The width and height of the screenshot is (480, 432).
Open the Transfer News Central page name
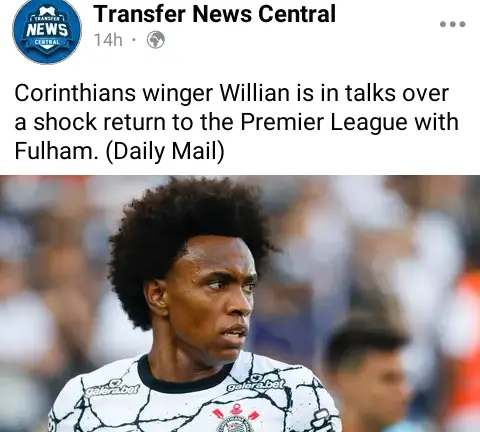214,14
